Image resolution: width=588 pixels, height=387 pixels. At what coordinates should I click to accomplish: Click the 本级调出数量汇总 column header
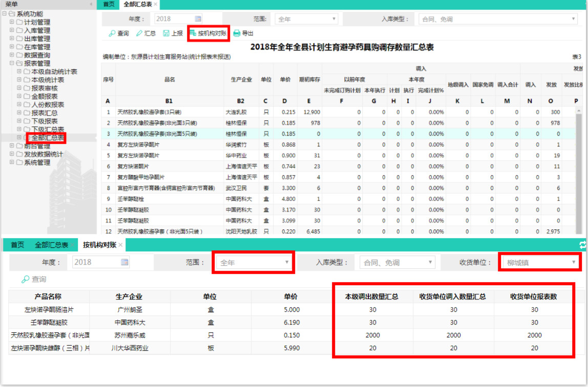coord(372,296)
